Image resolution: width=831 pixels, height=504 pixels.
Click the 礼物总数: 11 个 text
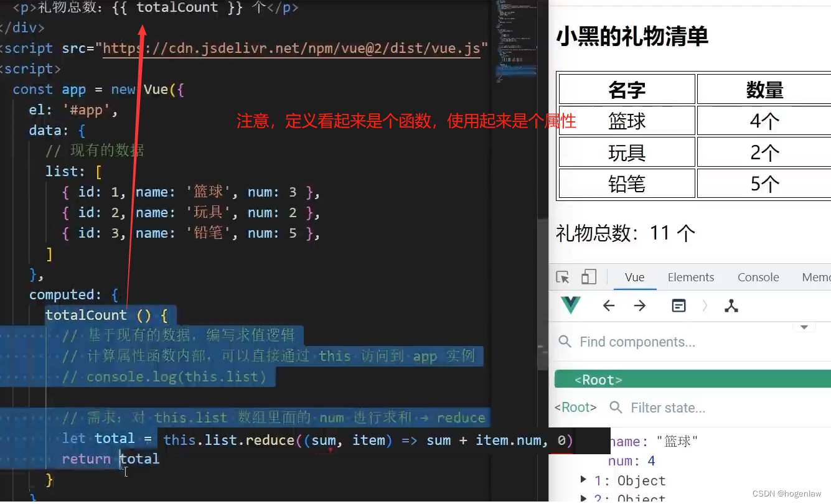click(x=626, y=233)
